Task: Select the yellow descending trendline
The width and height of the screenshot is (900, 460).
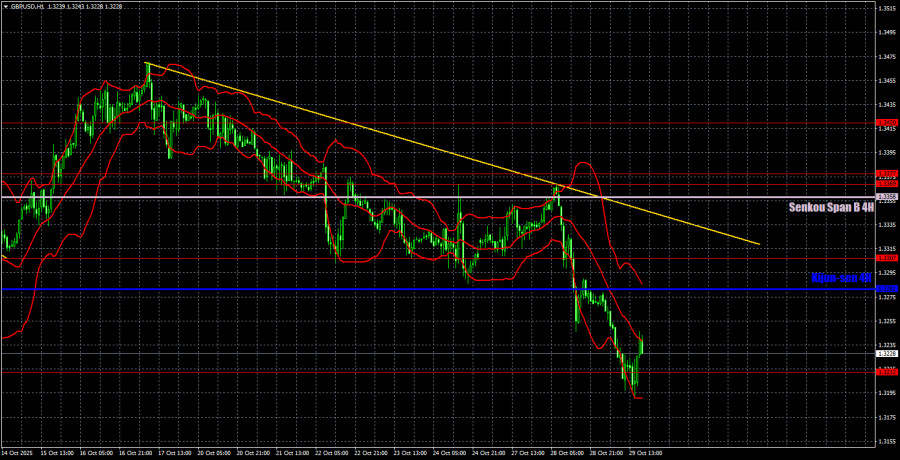Action: click(x=452, y=153)
